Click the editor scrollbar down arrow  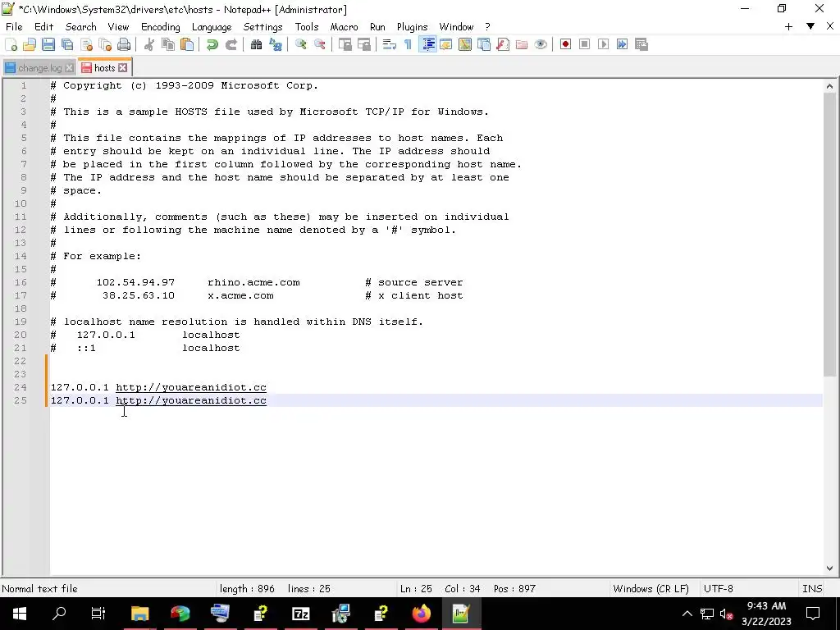click(x=829, y=568)
